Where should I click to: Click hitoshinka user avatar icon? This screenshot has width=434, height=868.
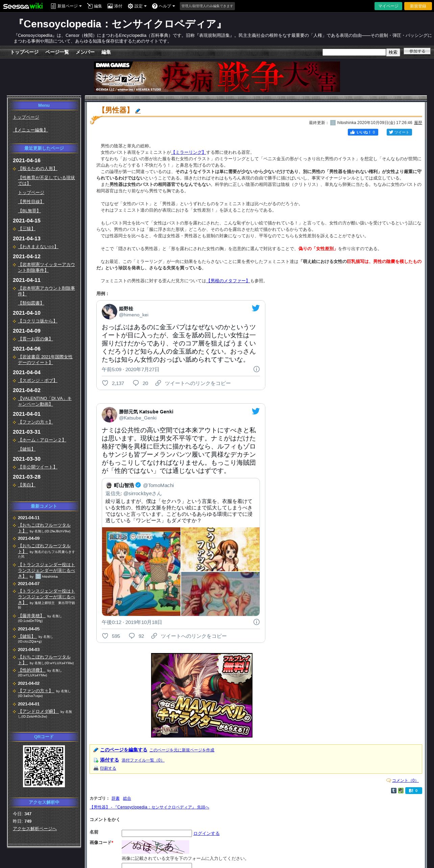click(333, 123)
